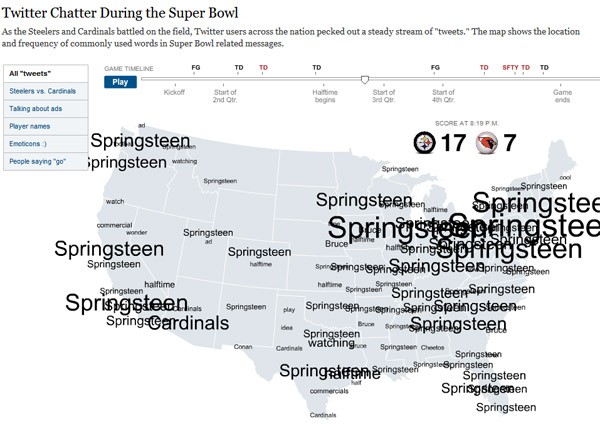This screenshot has height=424, width=600.
Task: Click the red TD marker near 2nd quarter
Action: coord(263,67)
